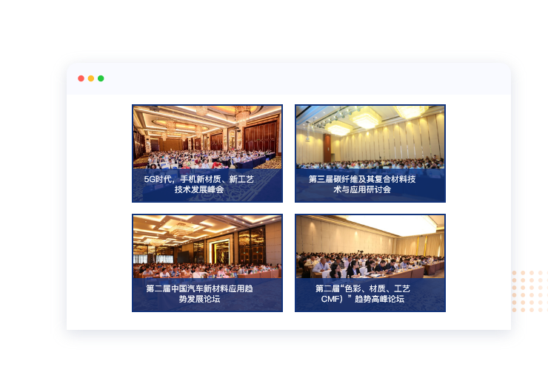The width and height of the screenshot is (548, 392).
Task: Click the '第二届中国汽车新材料应用趋' caption line
Action: [199, 288]
